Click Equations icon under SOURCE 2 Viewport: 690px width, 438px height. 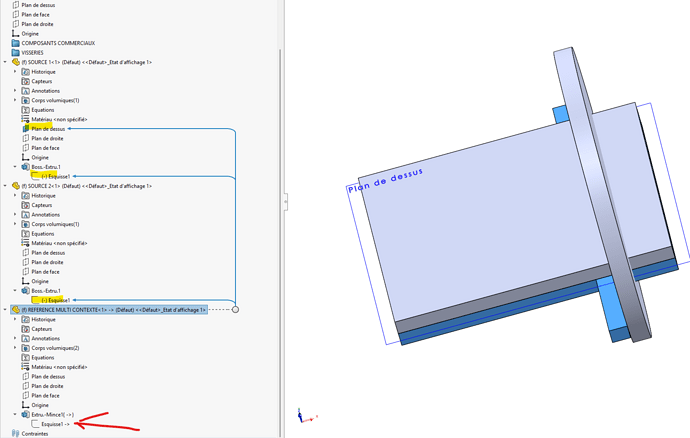click(26, 234)
